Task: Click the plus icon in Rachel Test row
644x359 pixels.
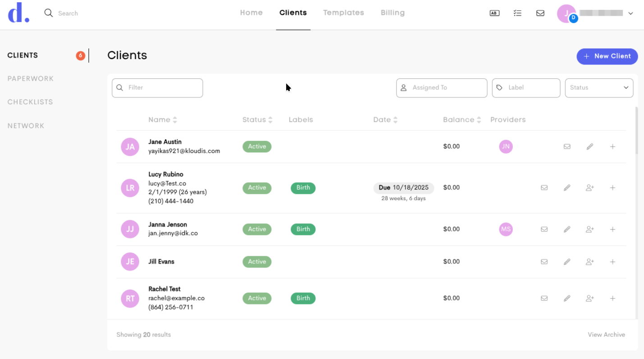Action: [612, 298]
